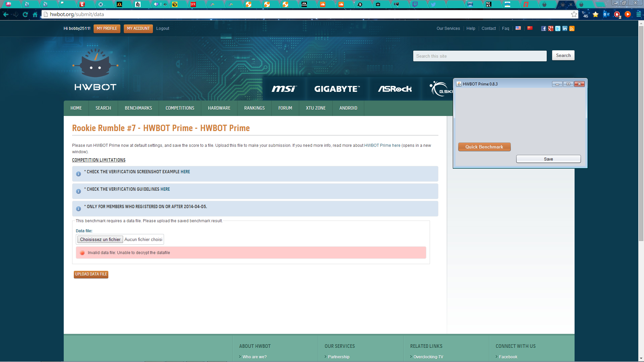This screenshot has width=644, height=362.
Task: Switch site language to English flag
Action: click(x=518, y=28)
